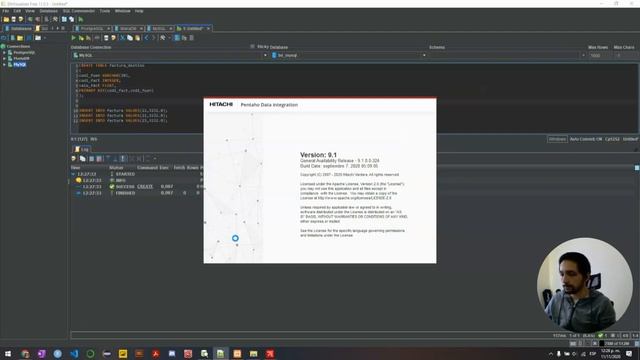
Task: Click the Execute (green play) icon
Action: tap(74, 38)
